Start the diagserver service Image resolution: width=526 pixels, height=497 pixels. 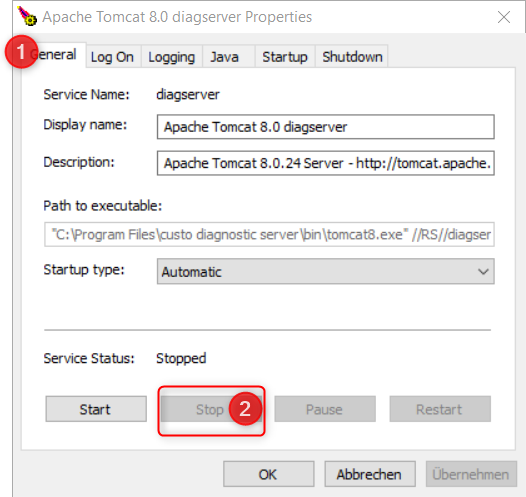[96, 409]
